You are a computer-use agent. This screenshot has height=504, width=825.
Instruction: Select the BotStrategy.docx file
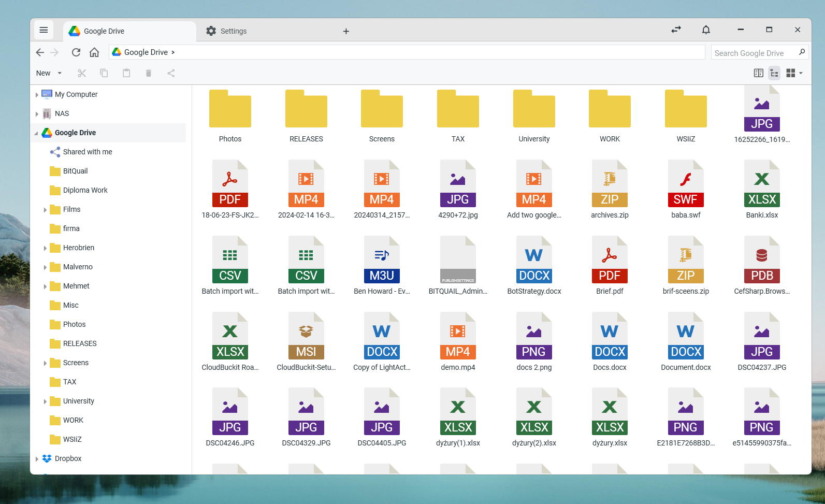click(x=534, y=266)
